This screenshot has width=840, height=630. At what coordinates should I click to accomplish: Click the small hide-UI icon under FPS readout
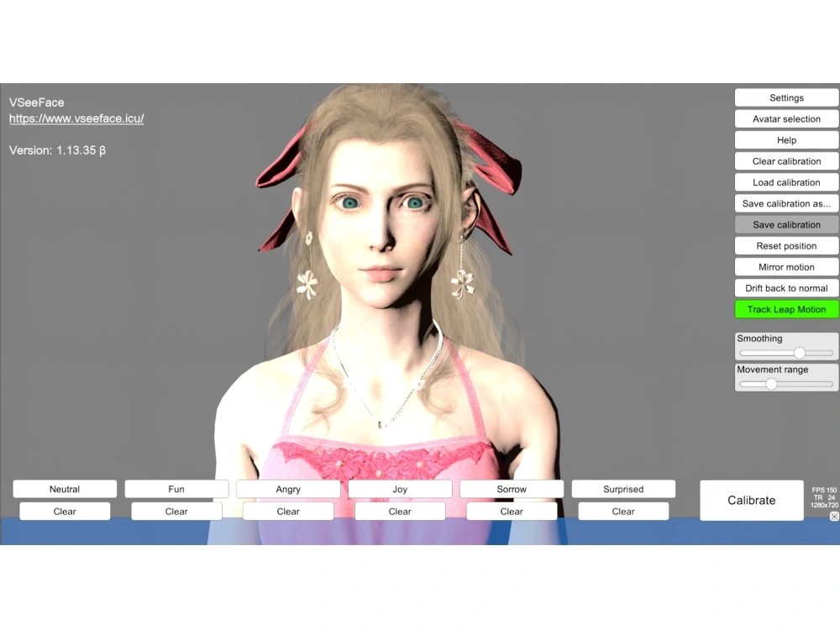pyautogui.click(x=834, y=517)
